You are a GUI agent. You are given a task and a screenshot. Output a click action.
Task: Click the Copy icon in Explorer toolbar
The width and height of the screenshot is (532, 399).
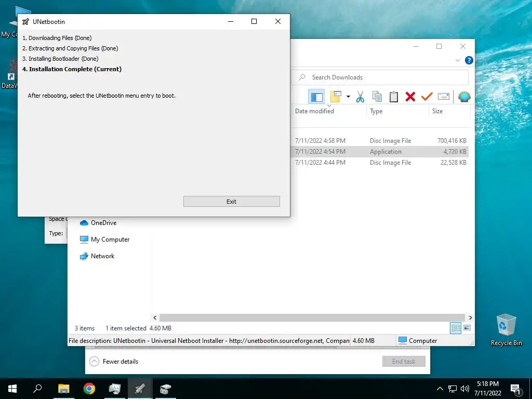[x=377, y=97]
